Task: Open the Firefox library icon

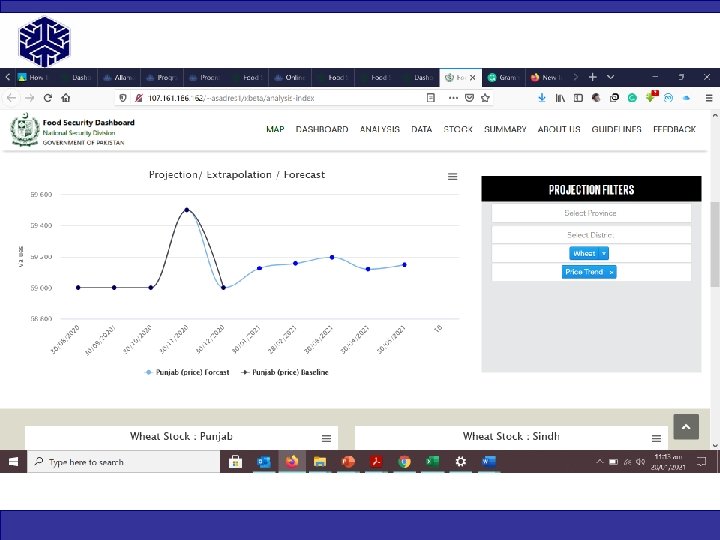Action: pos(560,98)
